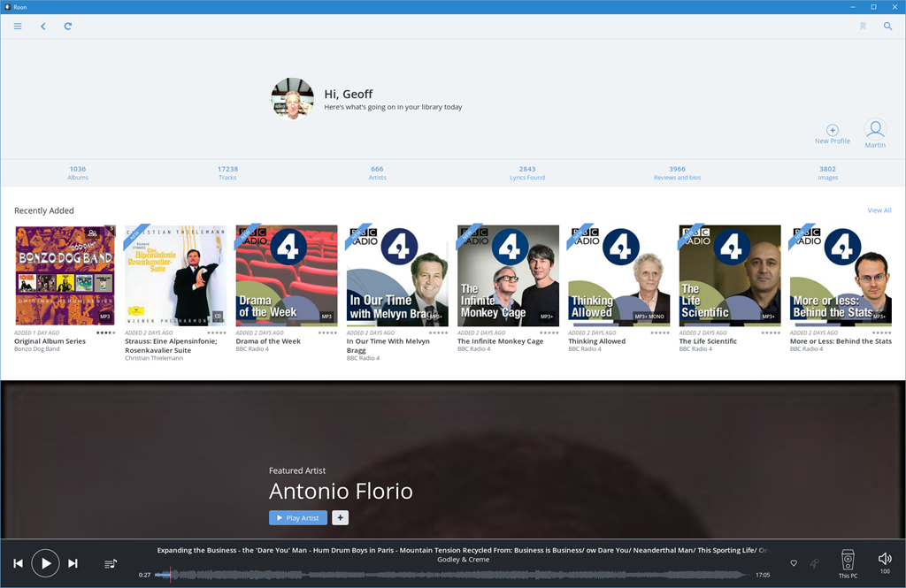Open the 17238 Tracks library tab
This screenshot has height=588, width=906.
tap(227, 172)
